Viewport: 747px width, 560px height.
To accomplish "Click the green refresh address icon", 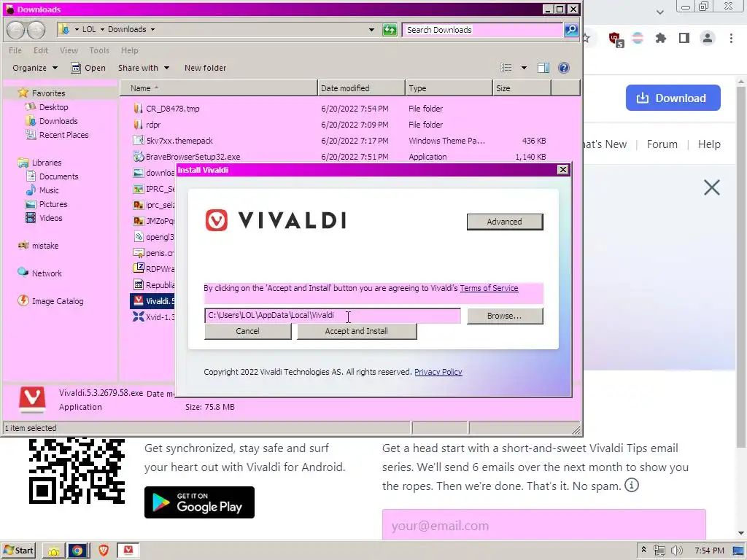I will click(x=390, y=30).
